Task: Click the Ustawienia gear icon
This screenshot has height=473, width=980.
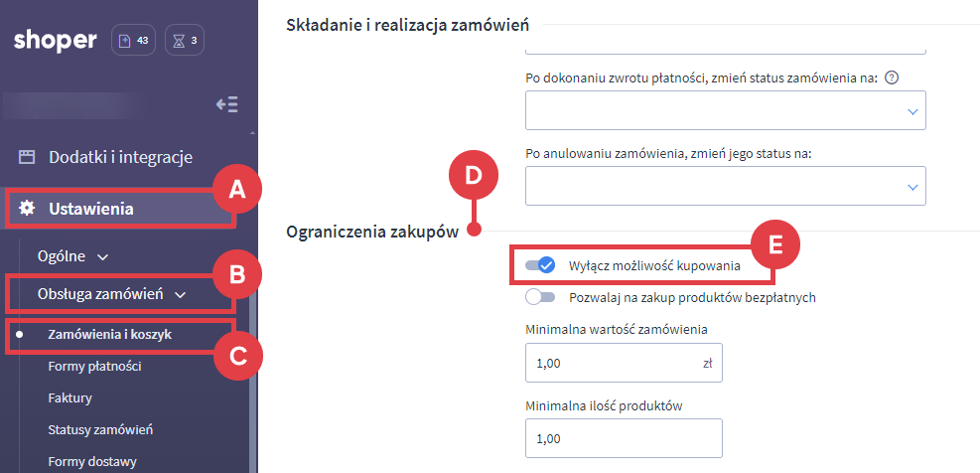Action: coord(27,208)
